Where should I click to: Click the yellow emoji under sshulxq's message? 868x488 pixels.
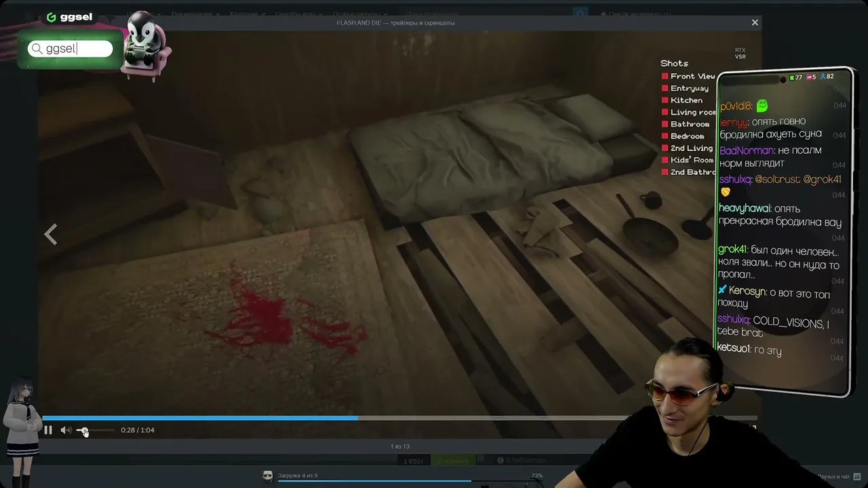tap(725, 192)
